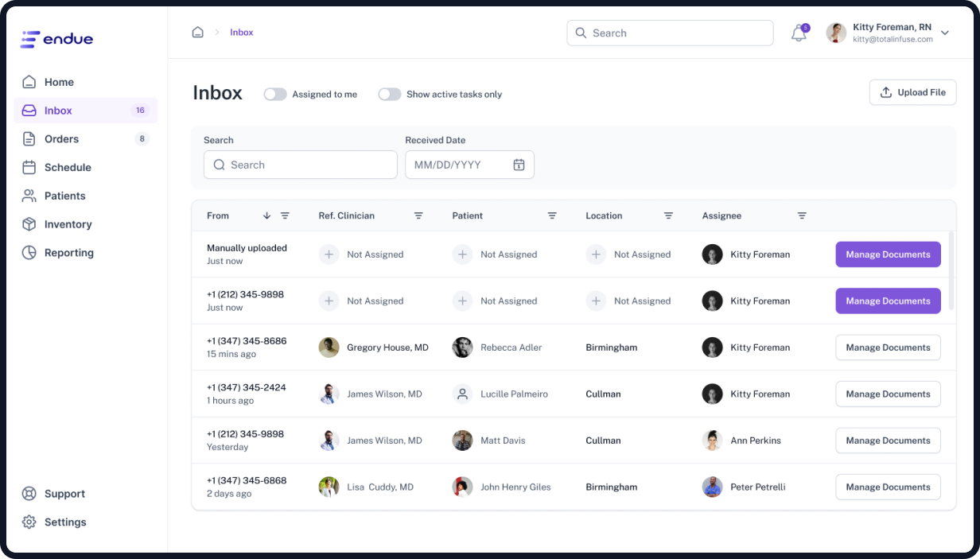Open Manage Documents for Rebecca Adler's row
Image resolution: width=980 pixels, height=559 pixels.
tap(888, 347)
